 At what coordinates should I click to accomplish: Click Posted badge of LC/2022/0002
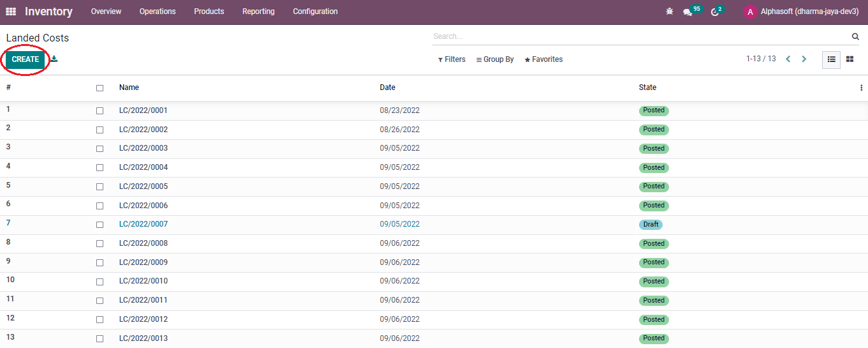[x=654, y=130]
